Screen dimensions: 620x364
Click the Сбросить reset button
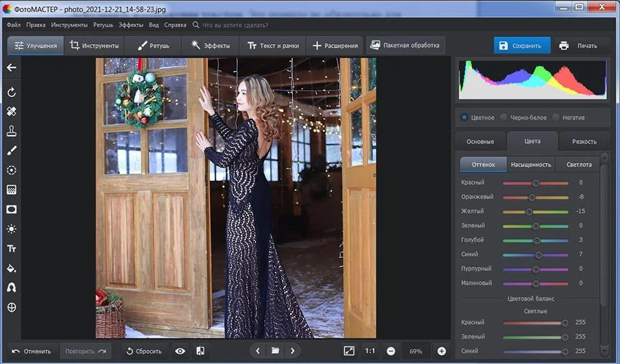tap(143, 351)
